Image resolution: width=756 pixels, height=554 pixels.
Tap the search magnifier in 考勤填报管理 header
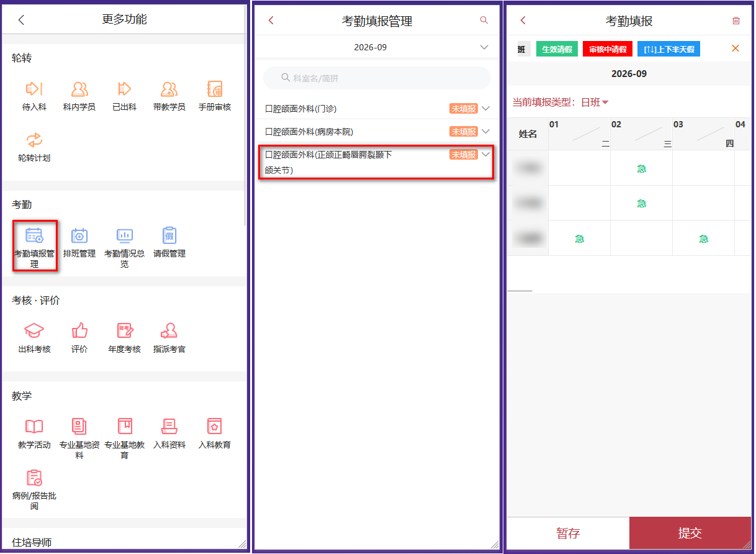(484, 20)
